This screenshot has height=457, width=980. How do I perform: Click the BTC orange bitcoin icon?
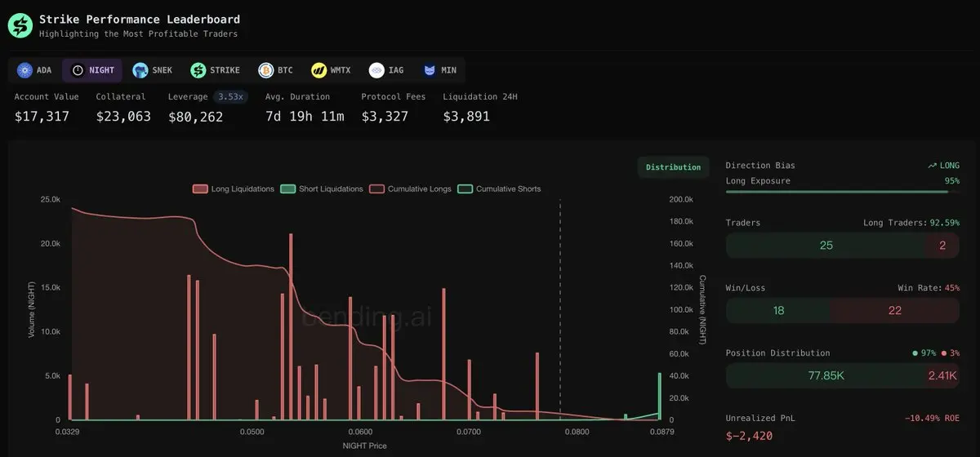265,70
